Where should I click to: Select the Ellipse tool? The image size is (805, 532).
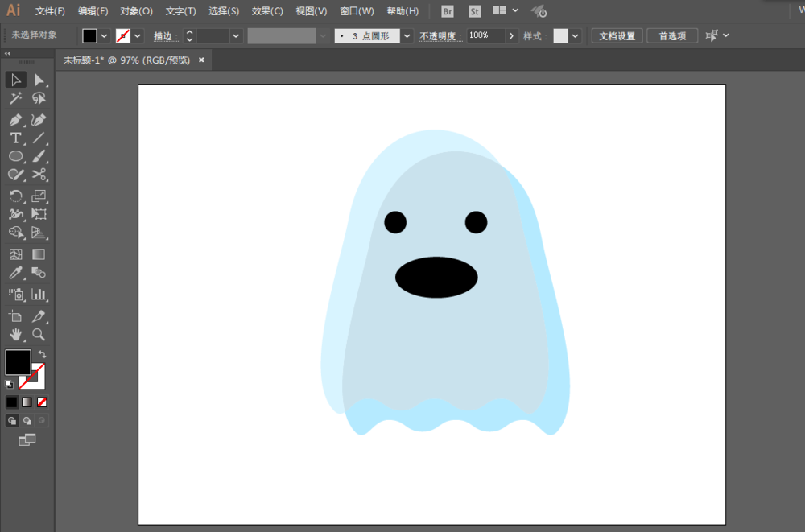[x=16, y=156]
